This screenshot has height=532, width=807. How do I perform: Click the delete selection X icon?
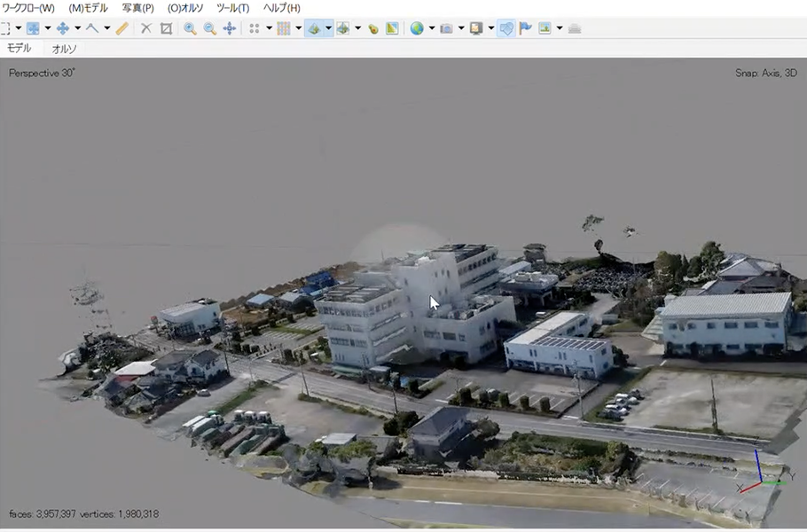coord(146,28)
